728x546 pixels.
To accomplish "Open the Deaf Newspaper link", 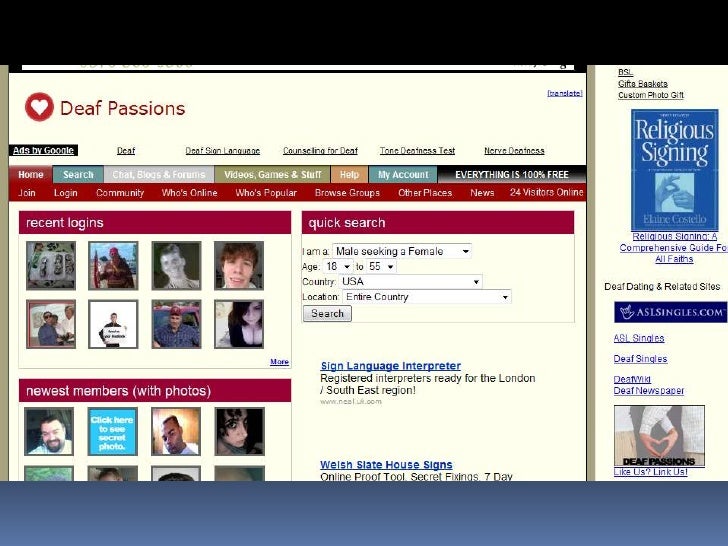I will 649,391.
